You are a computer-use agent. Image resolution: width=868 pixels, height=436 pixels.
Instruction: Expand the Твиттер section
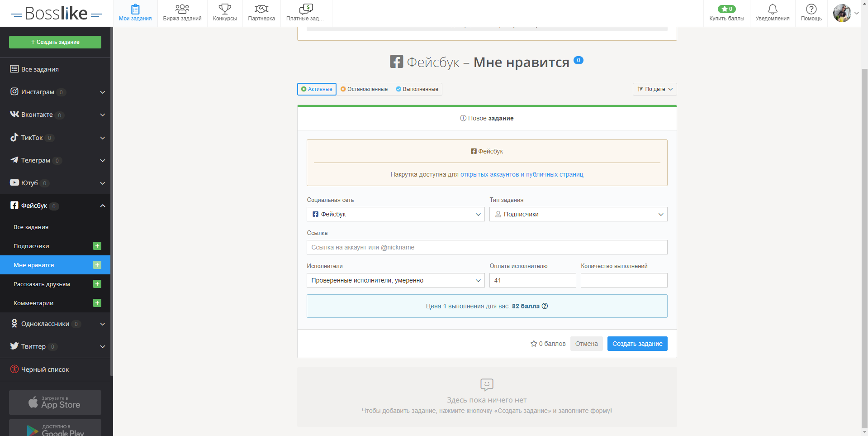pos(103,346)
